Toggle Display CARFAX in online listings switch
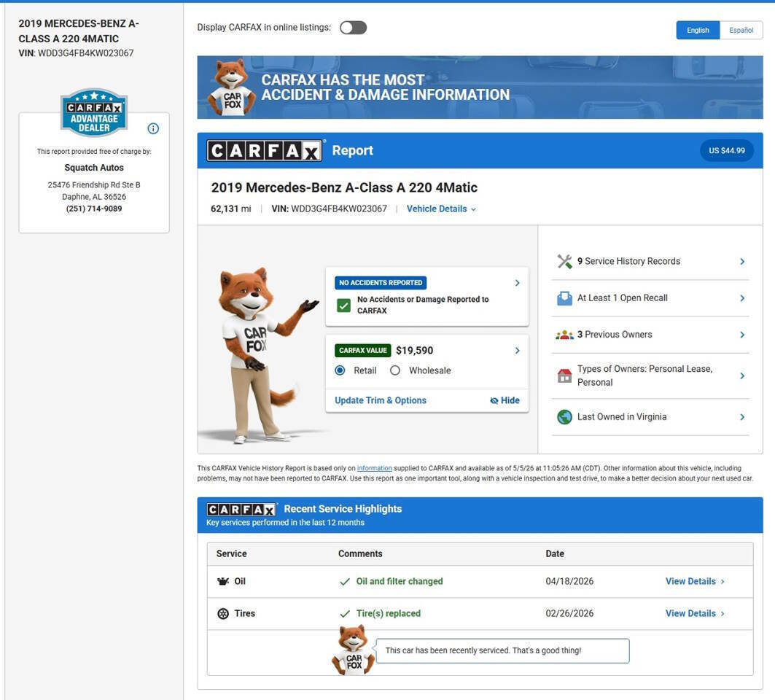Viewport: 775px width, 700px height. 353,28
